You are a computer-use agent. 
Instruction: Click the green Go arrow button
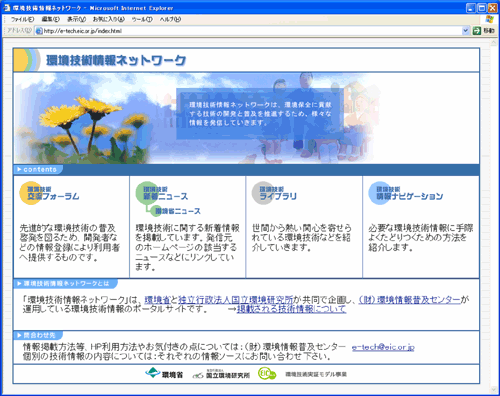click(477, 31)
